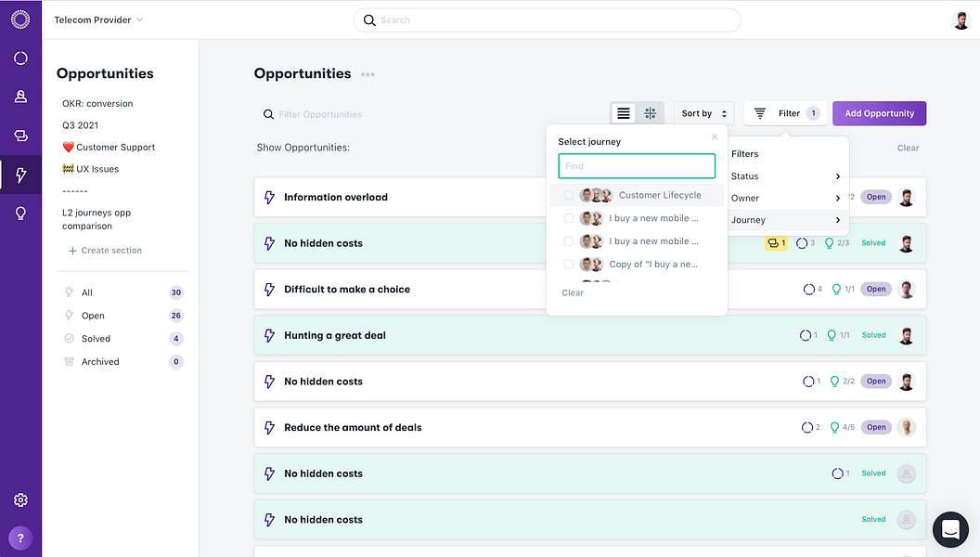Open the Difficult to make a choice opportunity

(x=347, y=290)
